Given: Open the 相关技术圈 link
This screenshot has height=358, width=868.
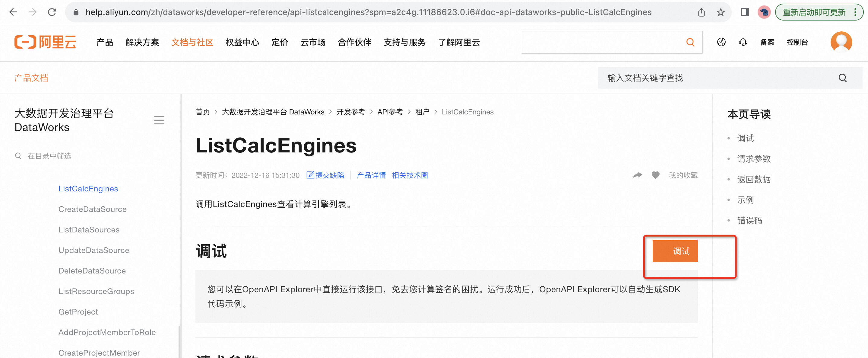Looking at the screenshot, I should tap(410, 175).
